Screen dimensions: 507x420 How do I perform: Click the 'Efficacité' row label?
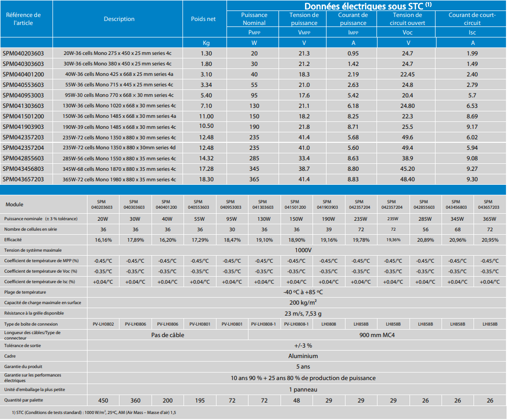[13, 240]
